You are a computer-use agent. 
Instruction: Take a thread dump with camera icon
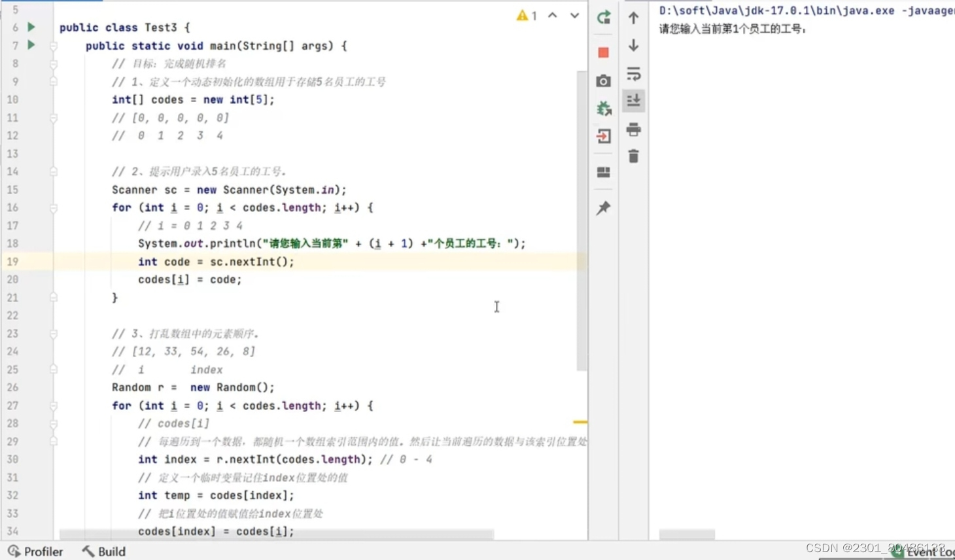[x=604, y=80]
